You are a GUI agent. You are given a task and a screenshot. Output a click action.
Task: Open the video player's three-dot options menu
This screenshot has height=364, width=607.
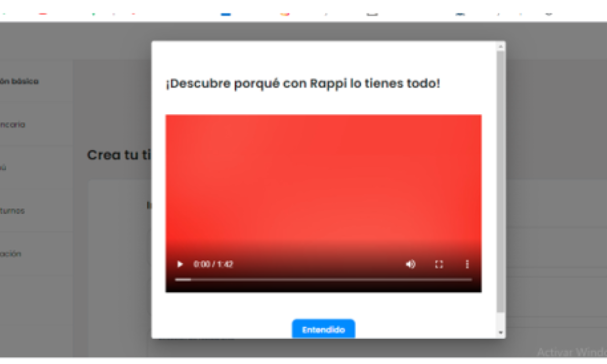pos(467,263)
